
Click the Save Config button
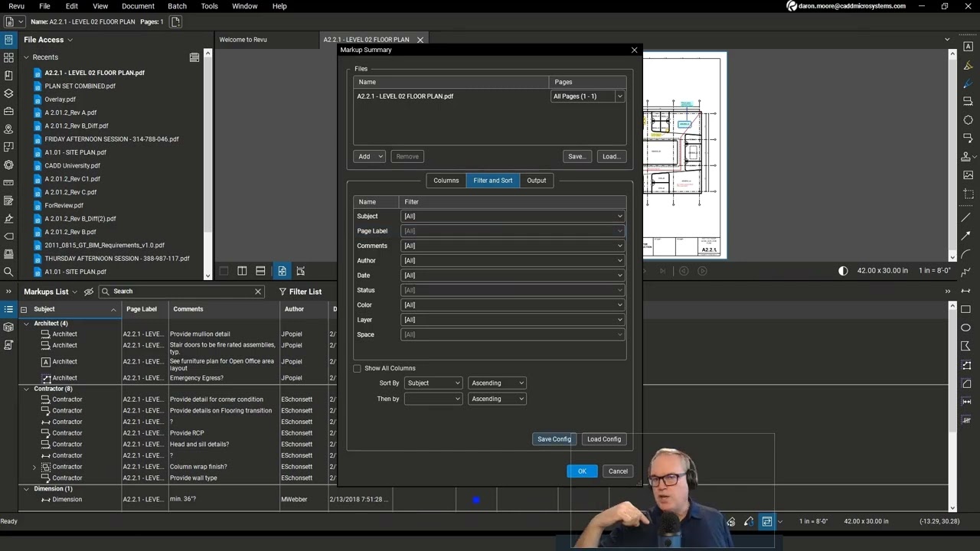pyautogui.click(x=554, y=439)
